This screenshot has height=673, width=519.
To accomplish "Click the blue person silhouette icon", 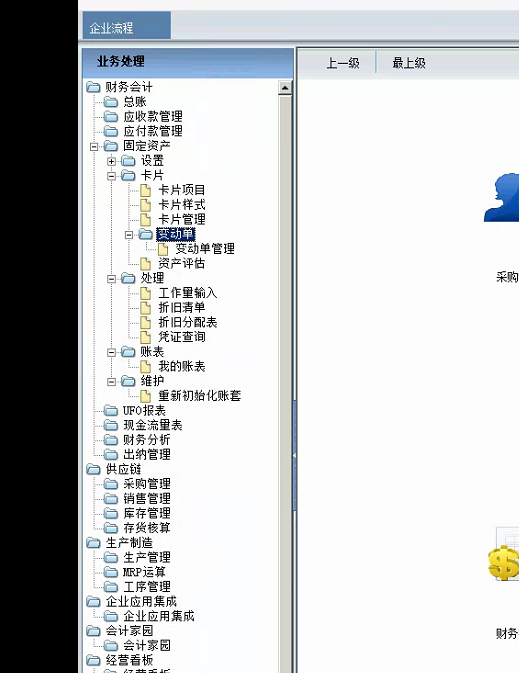I will [501, 197].
